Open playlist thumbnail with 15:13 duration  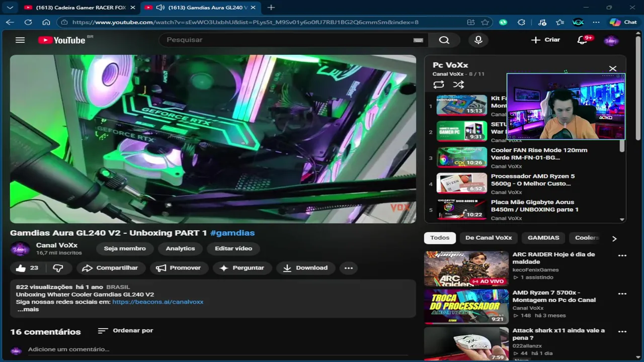462,105
